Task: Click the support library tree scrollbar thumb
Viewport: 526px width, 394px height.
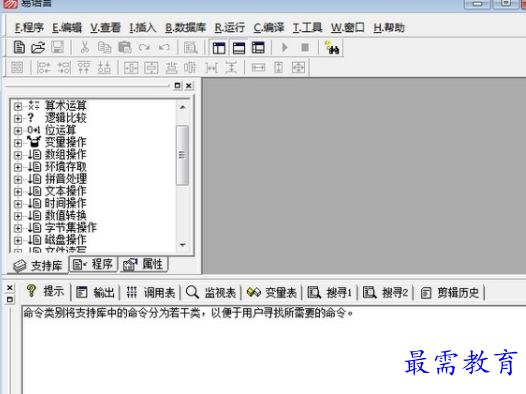Action: [182, 155]
